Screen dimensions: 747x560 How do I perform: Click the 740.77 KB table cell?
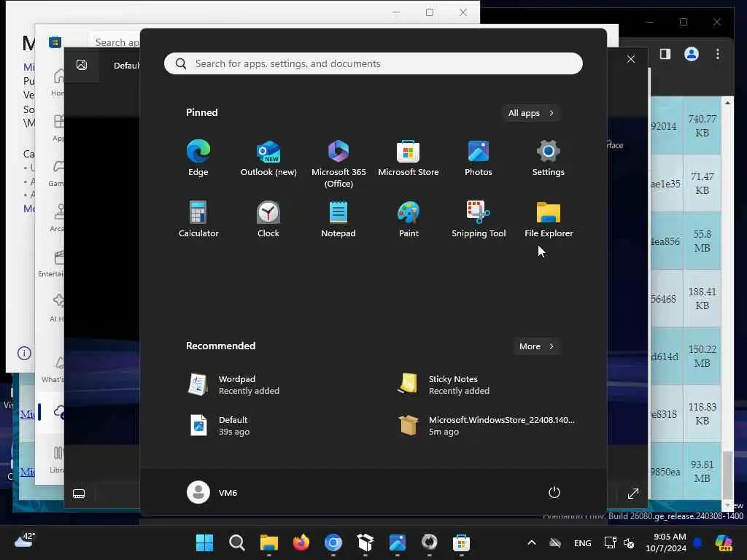coord(703,125)
